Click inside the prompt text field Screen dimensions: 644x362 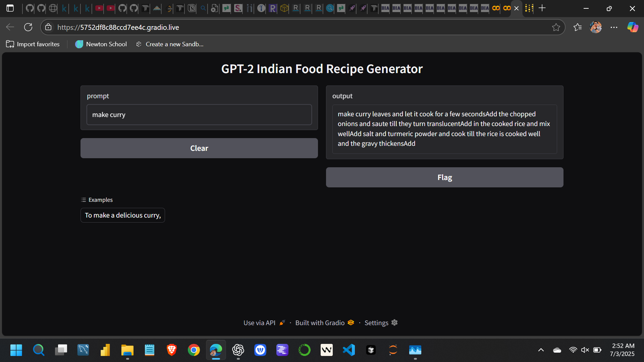click(x=199, y=114)
